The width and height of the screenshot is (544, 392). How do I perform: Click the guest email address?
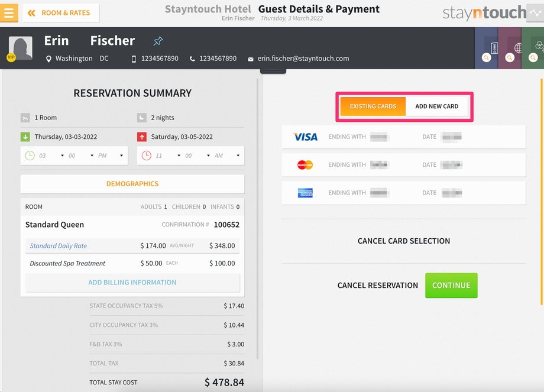[x=303, y=59]
